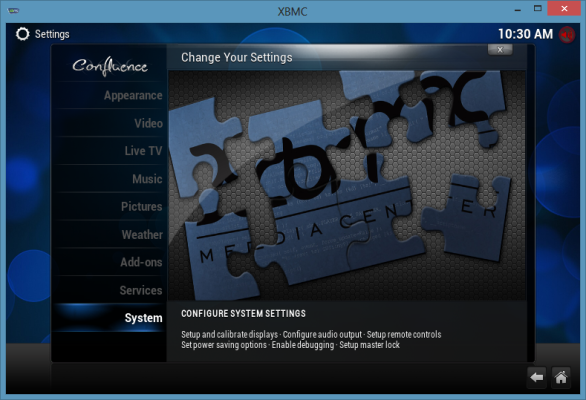Go back using the arrow icon
Screen dimensions: 586x400
tap(537, 378)
